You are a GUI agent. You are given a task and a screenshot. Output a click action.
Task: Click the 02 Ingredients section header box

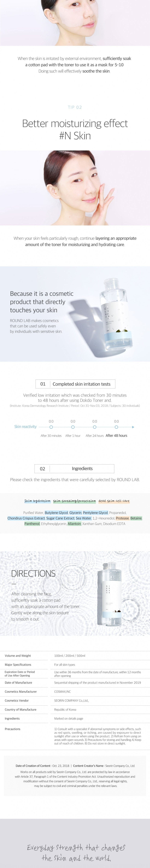tap(74, 468)
